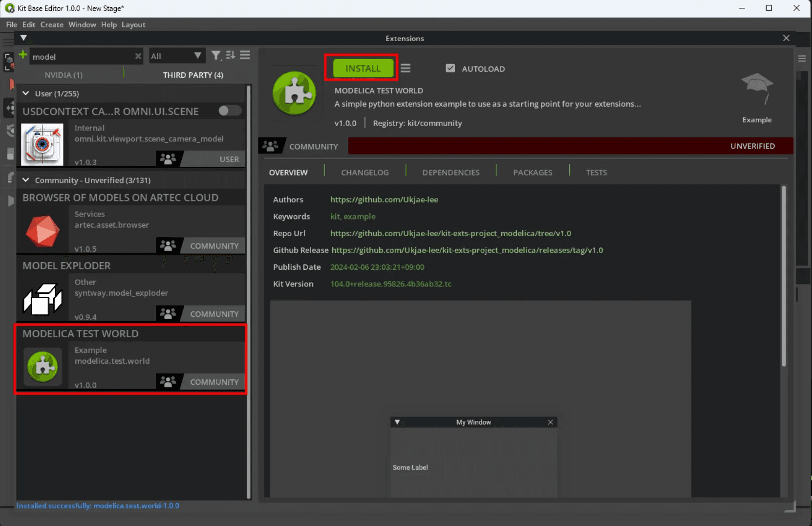Open the All category dropdown
812x526 pixels.
[176, 56]
